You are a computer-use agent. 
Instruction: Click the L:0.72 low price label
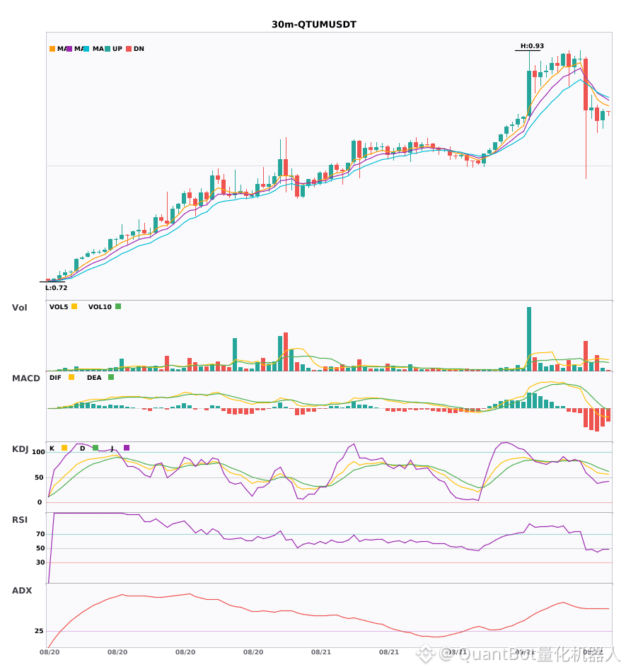coord(57,288)
